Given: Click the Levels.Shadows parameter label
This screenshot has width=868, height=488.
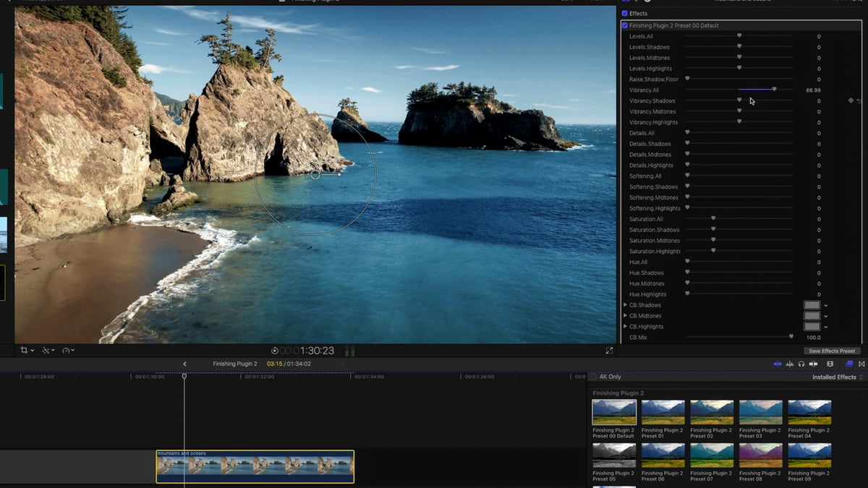Looking at the screenshot, I should 650,47.
